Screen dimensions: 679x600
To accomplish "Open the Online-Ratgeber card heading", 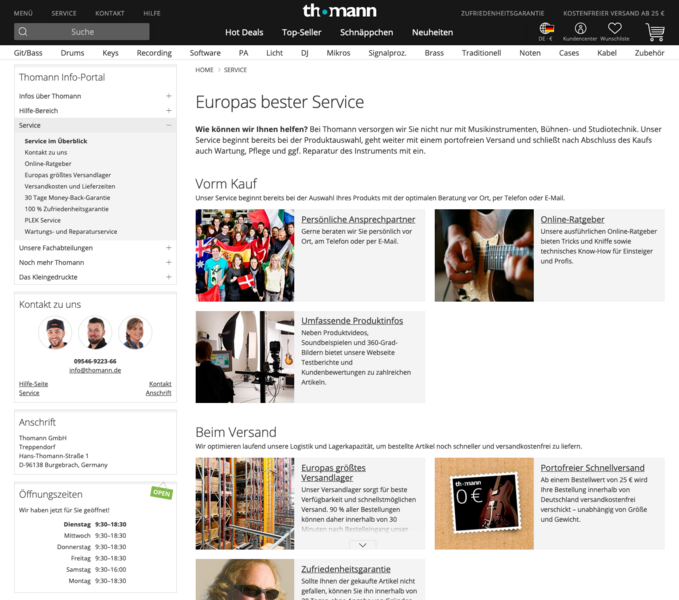I will pos(572,219).
